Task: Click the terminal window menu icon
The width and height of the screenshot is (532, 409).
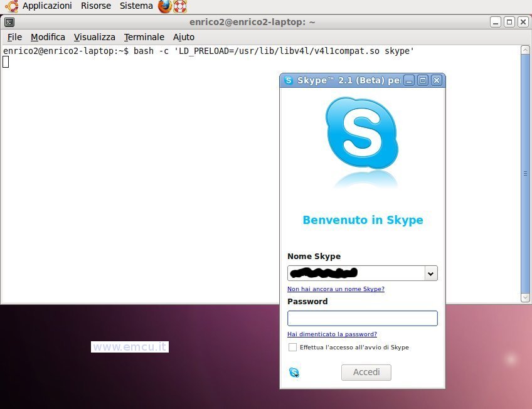Action: 9,23
